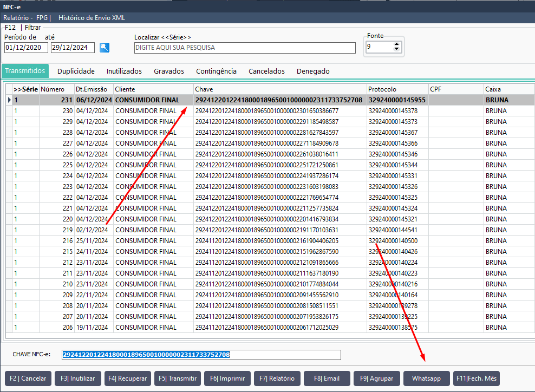Viewport: 535px width, 392px height.
Task: Open the Gravados tab
Action: pyautogui.click(x=168, y=71)
